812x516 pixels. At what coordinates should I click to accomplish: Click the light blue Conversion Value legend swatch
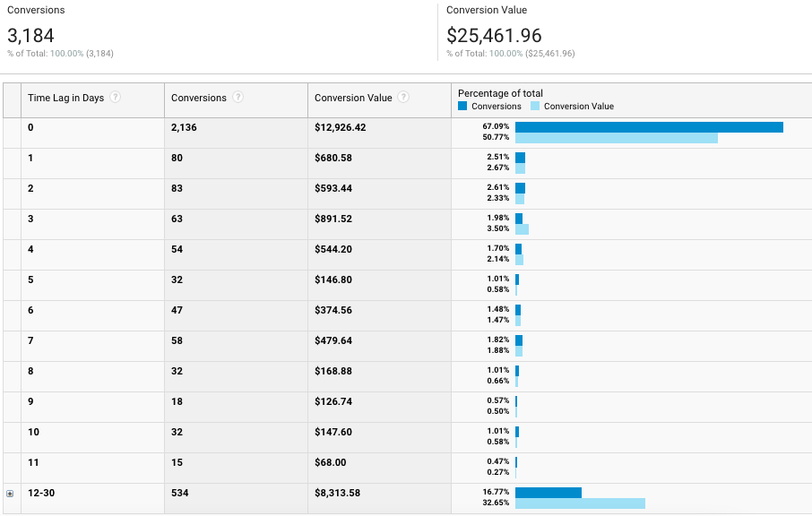(535, 106)
